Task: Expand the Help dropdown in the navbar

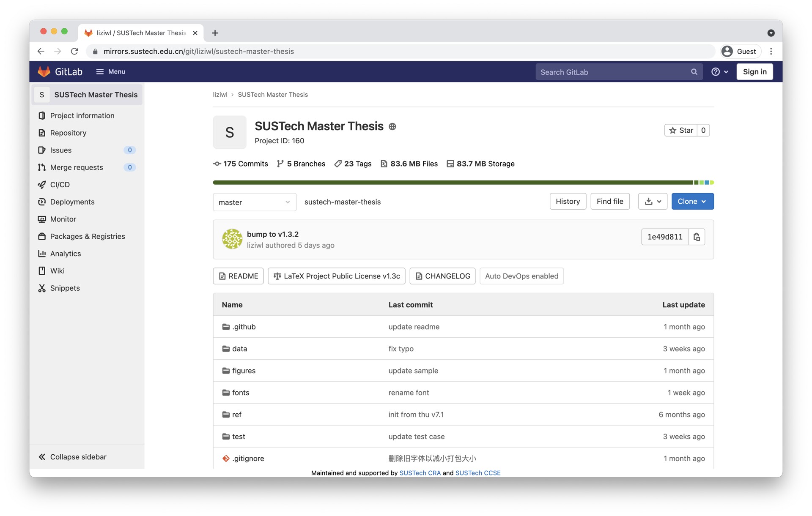Action: coord(719,72)
